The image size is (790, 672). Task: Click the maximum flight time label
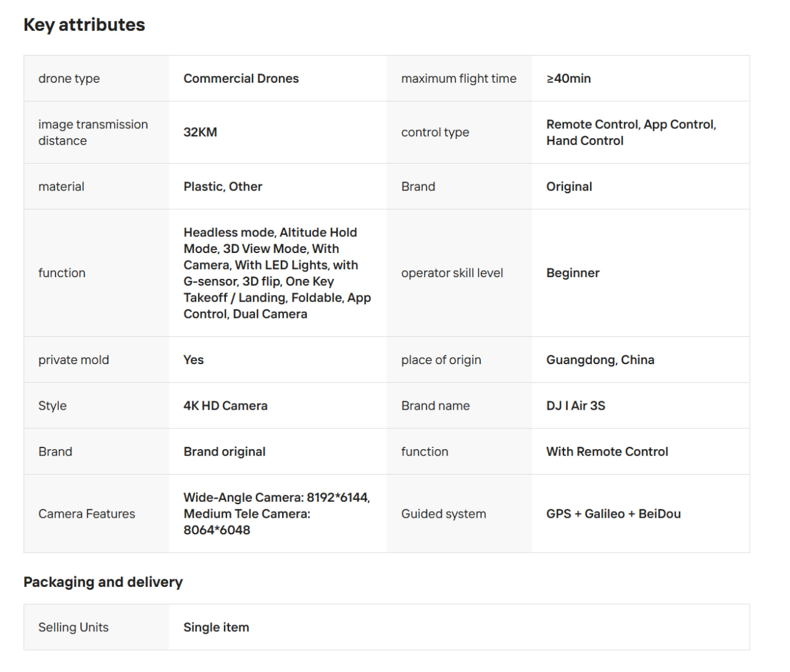[x=459, y=78]
